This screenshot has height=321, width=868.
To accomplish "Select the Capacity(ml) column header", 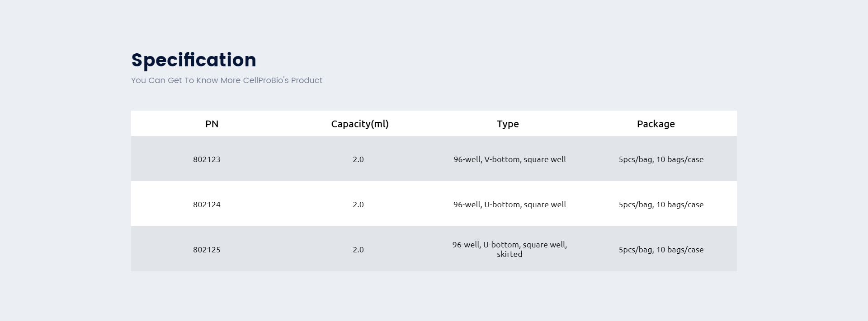I will pyautogui.click(x=360, y=124).
